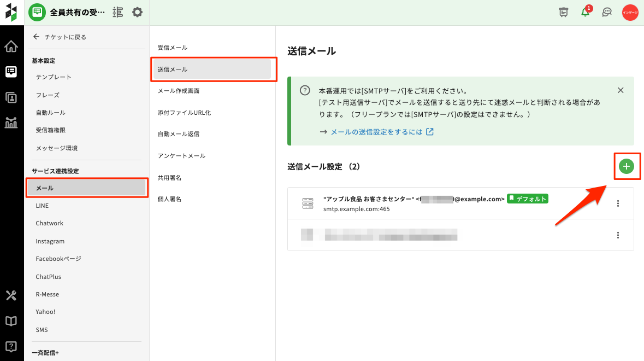Close the green SMTP info banner

pos(620,90)
